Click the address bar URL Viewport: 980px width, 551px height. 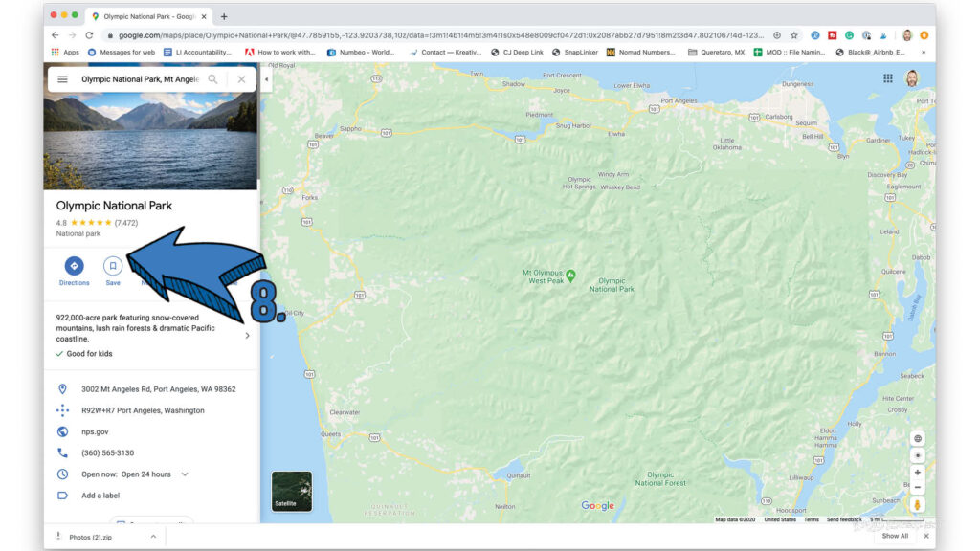tap(440, 35)
